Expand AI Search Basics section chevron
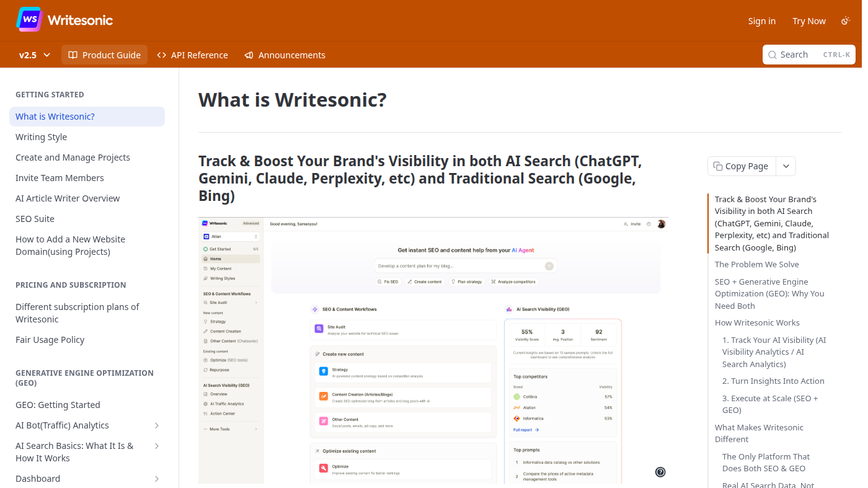This screenshot has height=488, width=868. pyautogui.click(x=157, y=446)
